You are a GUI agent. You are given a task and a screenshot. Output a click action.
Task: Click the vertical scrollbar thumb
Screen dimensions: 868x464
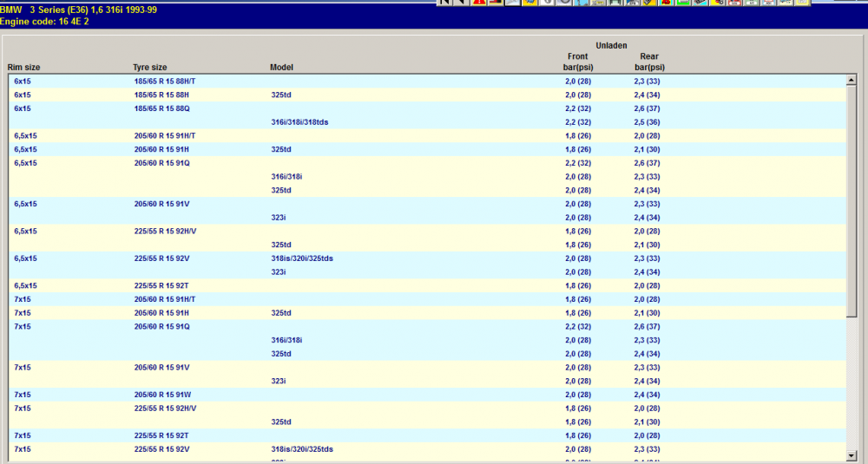coord(852,201)
